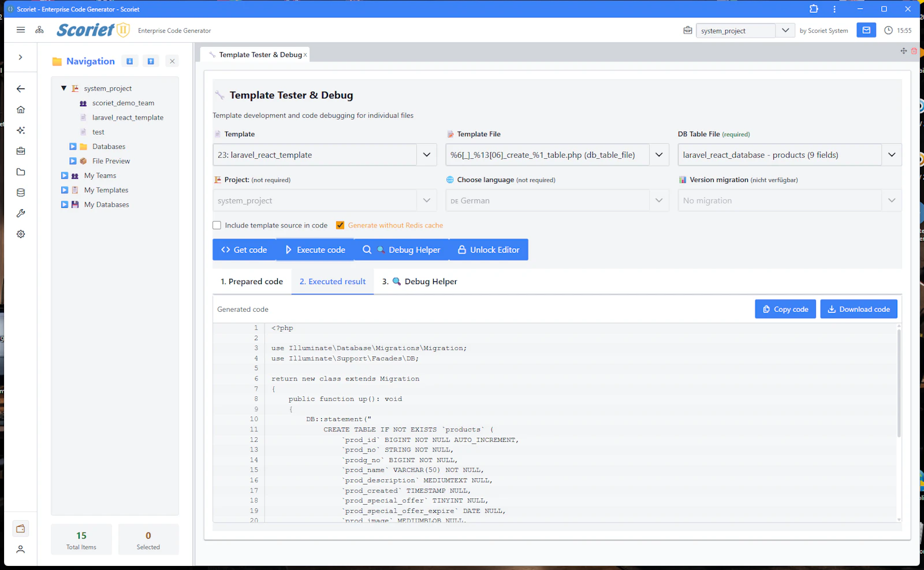924x570 pixels.
Task: Click the Copy code button
Action: 785,309
